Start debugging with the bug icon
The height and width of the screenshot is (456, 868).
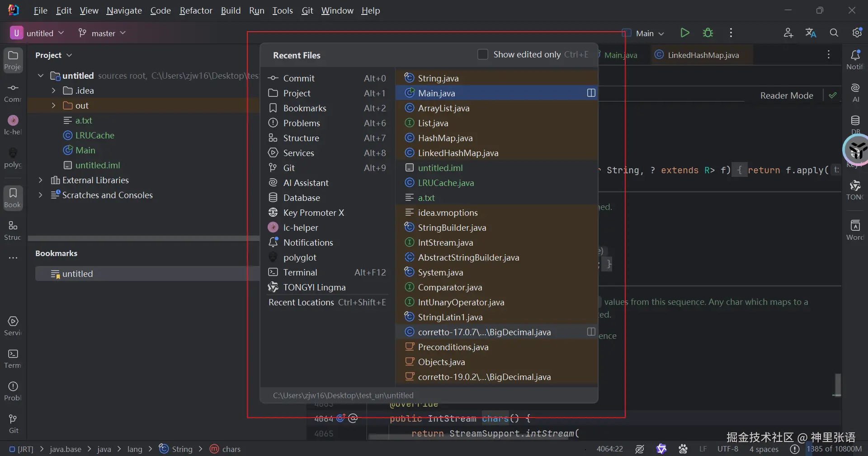(708, 33)
